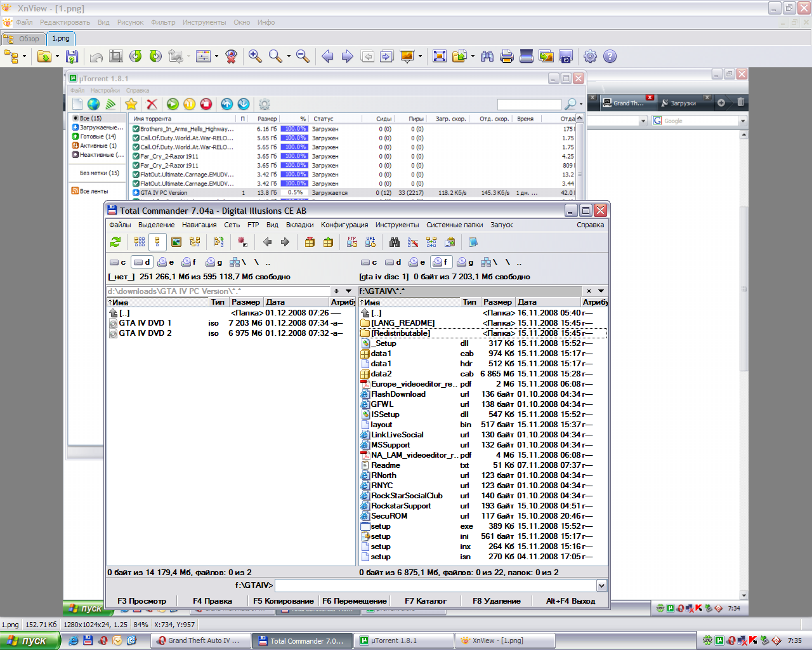Screen dimensions: 812x650
Task: Rotate image counter-clockwise
Action: [136, 56]
